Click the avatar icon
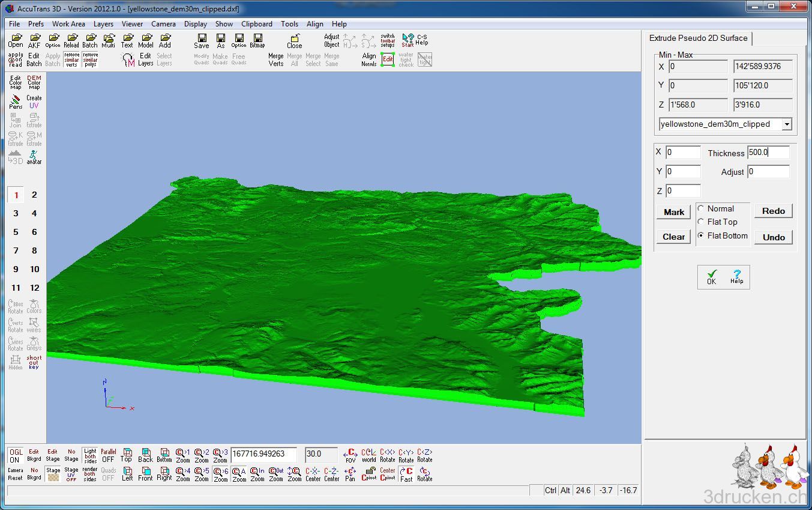This screenshot has width=812, height=510. (x=34, y=157)
